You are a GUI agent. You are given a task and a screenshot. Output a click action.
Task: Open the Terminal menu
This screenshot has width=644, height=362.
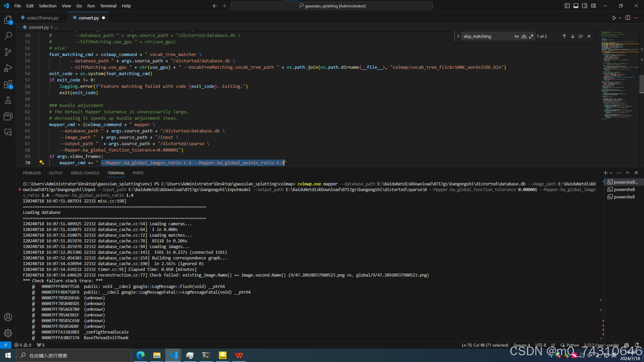(x=108, y=6)
